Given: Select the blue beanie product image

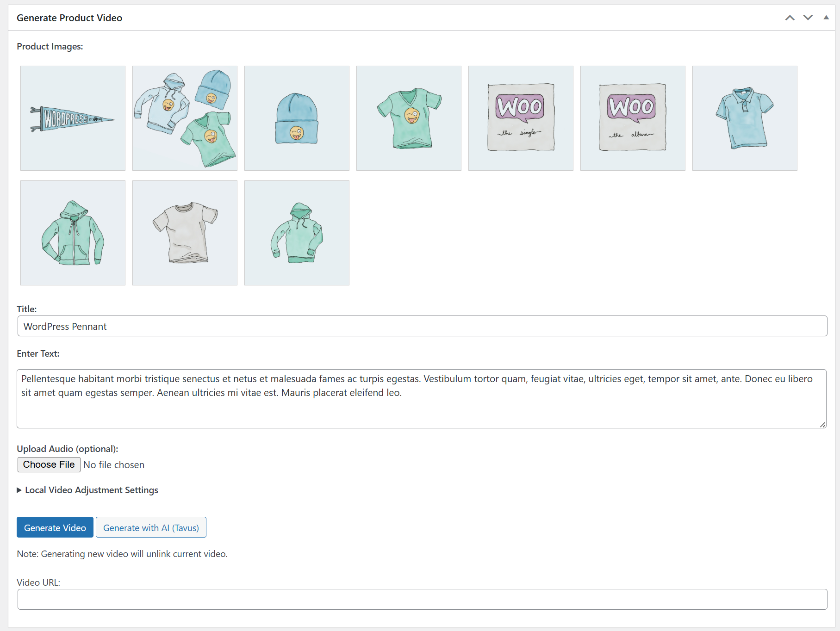Looking at the screenshot, I should tap(297, 118).
